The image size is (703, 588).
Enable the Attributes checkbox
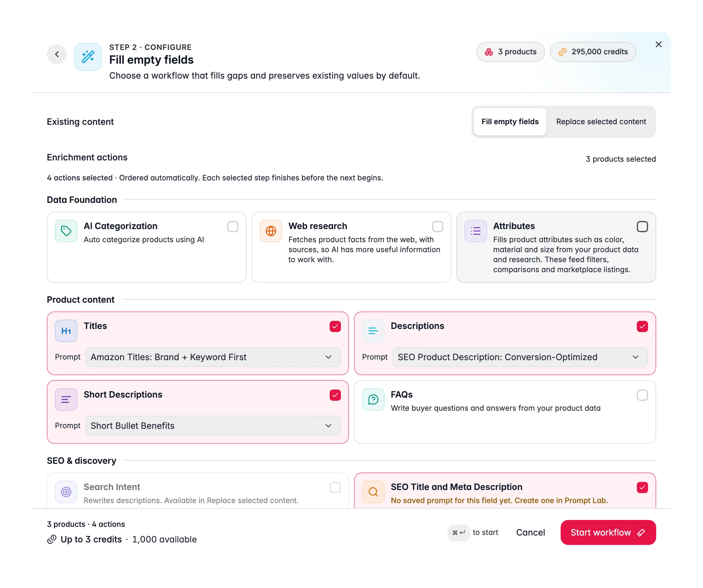coord(642,227)
